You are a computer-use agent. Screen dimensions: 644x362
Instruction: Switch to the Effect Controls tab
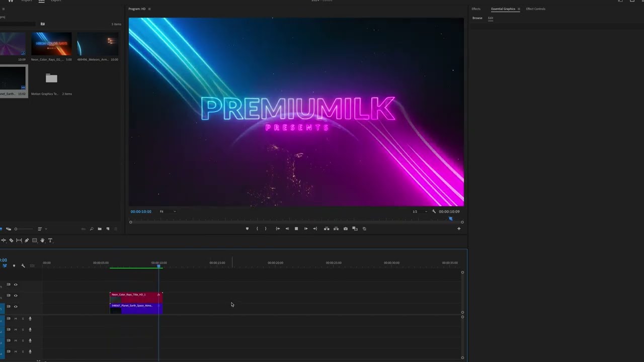point(536,9)
